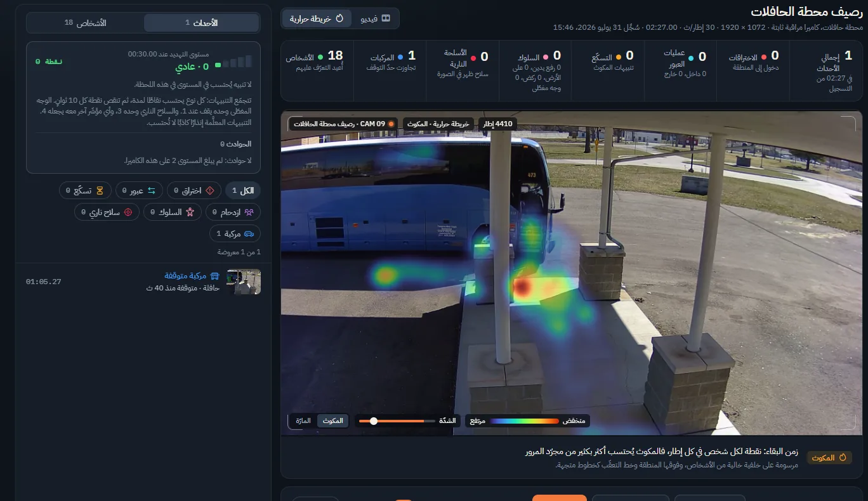Select the خريطة حرارية view tab
This screenshot has height=501, width=868.
pos(317,18)
